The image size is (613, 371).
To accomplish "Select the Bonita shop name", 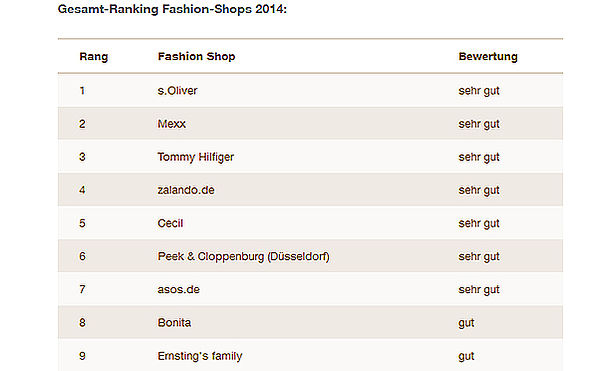I will (174, 323).
